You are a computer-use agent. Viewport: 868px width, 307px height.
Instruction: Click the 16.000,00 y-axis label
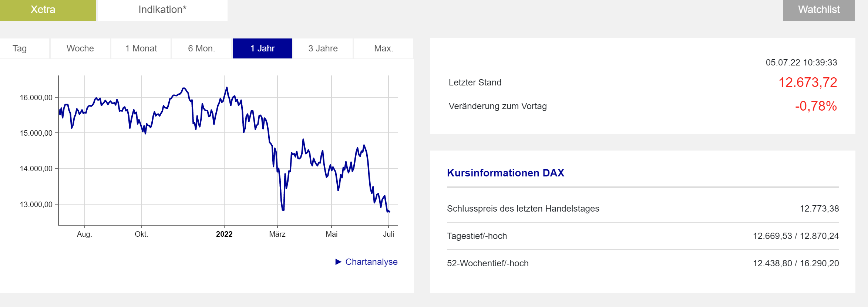pyautogui.click(x=36, y=98)
